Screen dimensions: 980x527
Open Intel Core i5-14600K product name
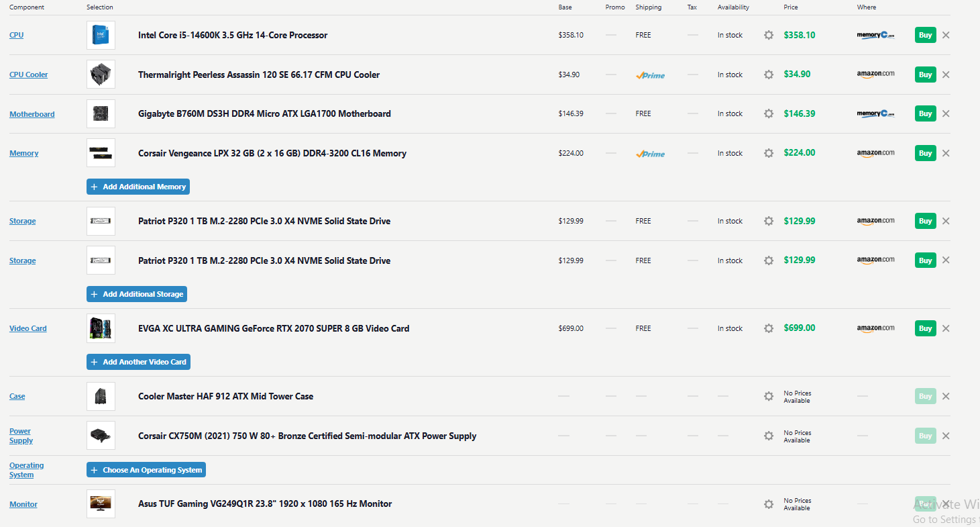click(233, 35)
